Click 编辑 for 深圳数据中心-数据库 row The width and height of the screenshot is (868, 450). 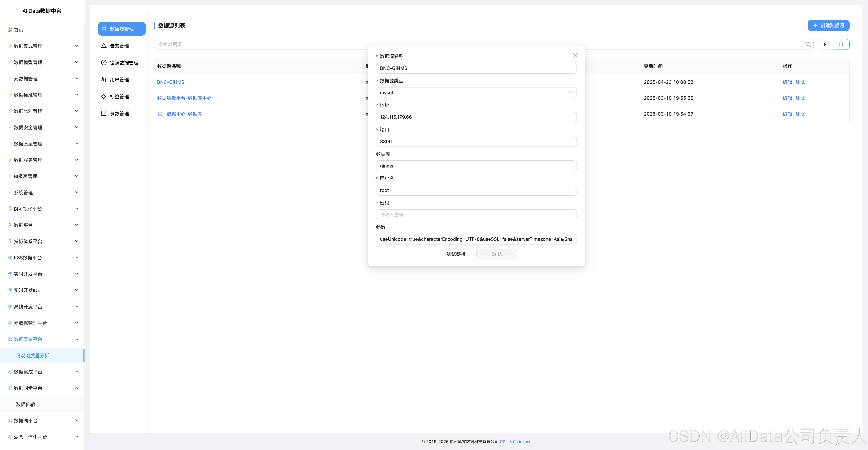[787, 114]
